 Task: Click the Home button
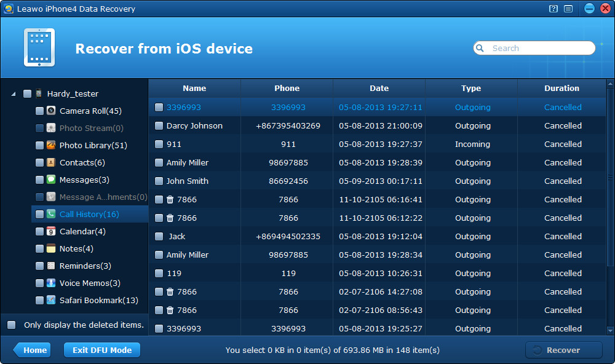pyautogui.click(x=32, y=350)
